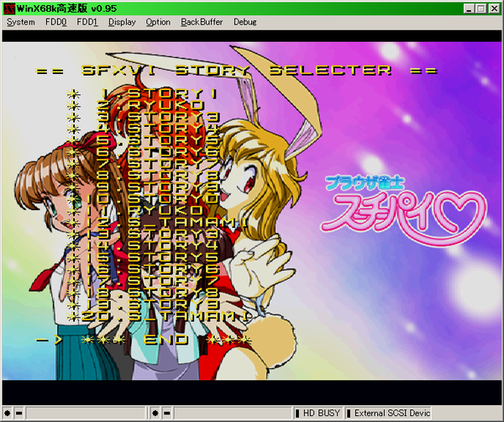This screenshot has width=504, height=422.
Task: Click the WinX68k title bar app icon
Action: point(8,8)
